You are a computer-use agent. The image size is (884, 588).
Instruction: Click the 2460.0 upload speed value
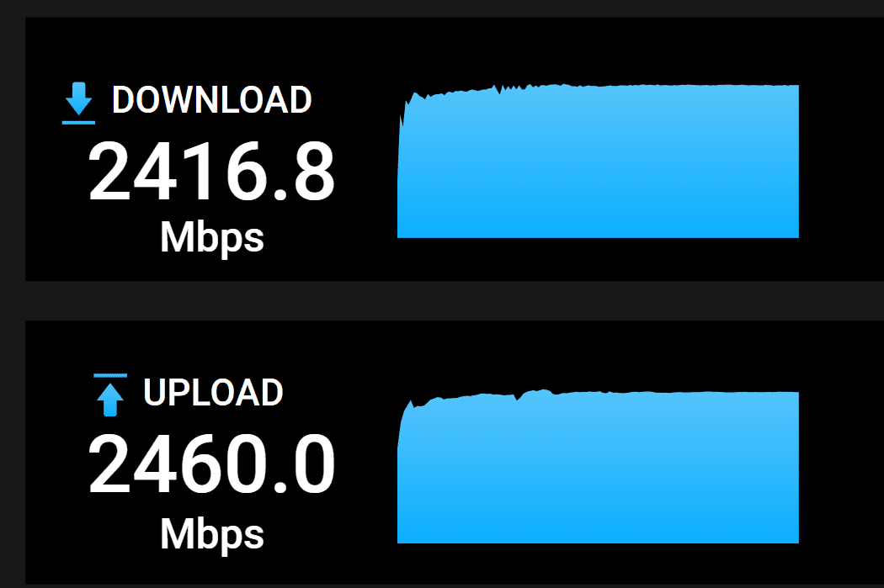pos(211,464)
